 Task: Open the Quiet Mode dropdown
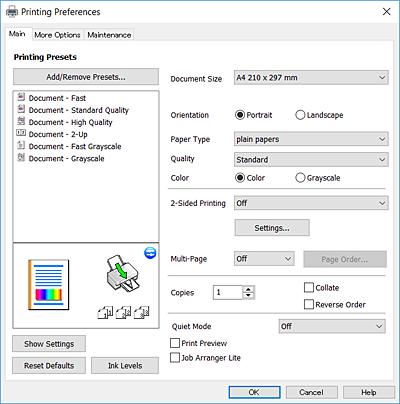pos(332,326)
